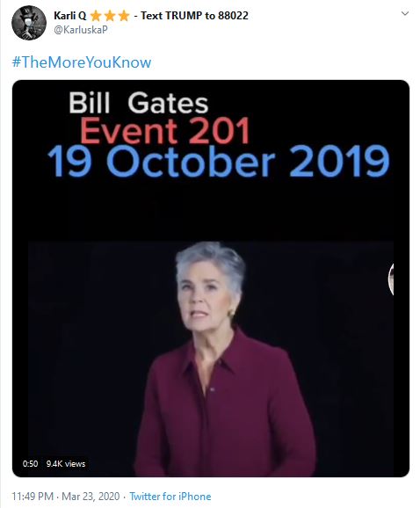Expand the tweet options chevron menu
This screenshot has width=420, height=508.
[405, 13]
